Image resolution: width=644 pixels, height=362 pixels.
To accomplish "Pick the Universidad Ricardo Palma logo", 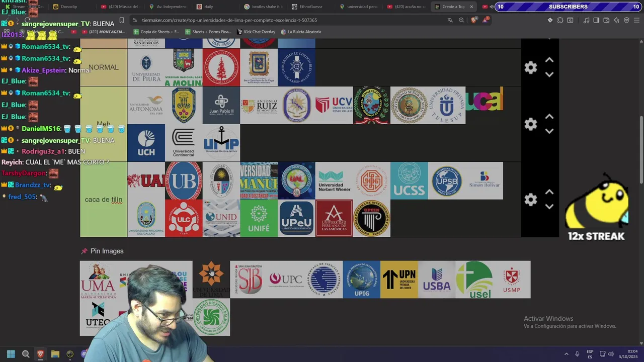I will pos(211,317).
